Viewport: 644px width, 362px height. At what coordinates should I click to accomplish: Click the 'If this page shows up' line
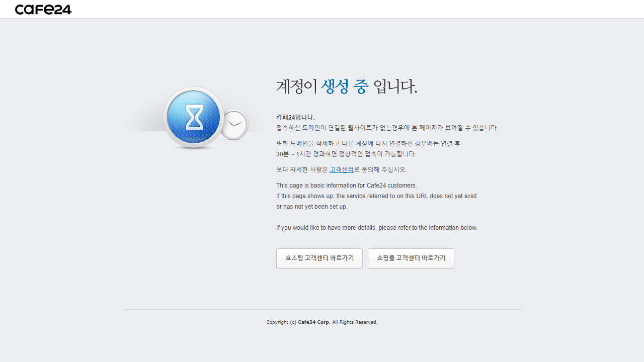click(376, 196)
